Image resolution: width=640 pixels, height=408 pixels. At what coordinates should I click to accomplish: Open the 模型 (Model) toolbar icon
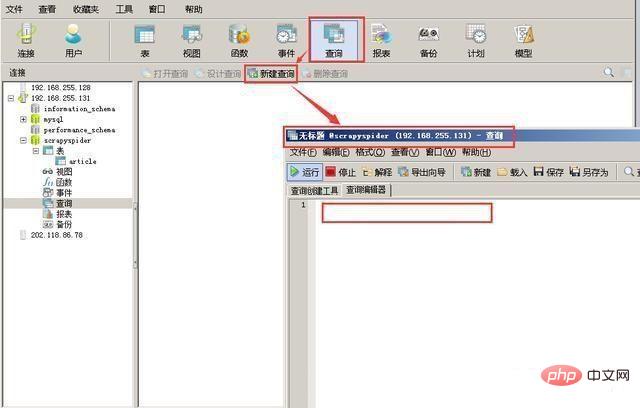point(524,40)
